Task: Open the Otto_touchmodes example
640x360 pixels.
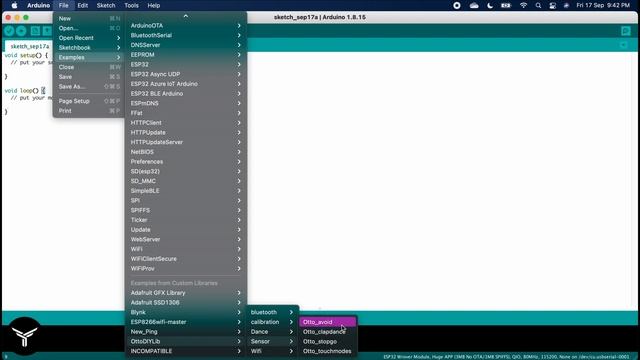Action: pos(328,351)
